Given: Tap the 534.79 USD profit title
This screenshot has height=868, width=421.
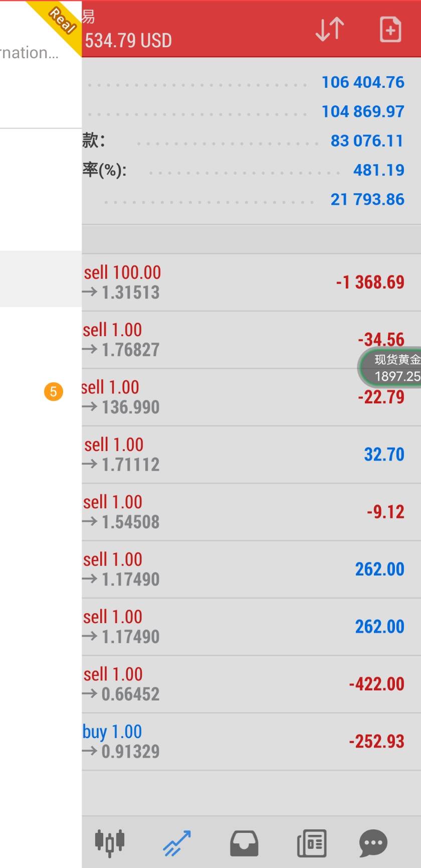Looking at the screenshot, I should tap(128, 41).
